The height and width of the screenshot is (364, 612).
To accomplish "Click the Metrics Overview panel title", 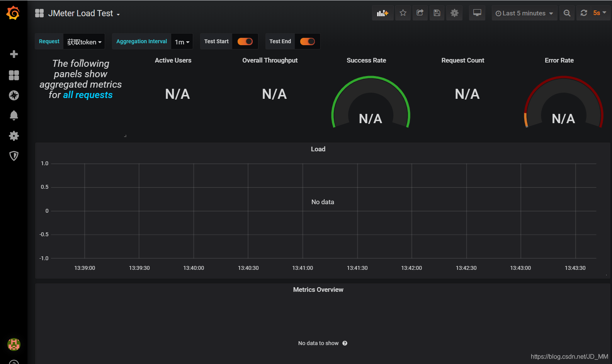I will point(318,290).
